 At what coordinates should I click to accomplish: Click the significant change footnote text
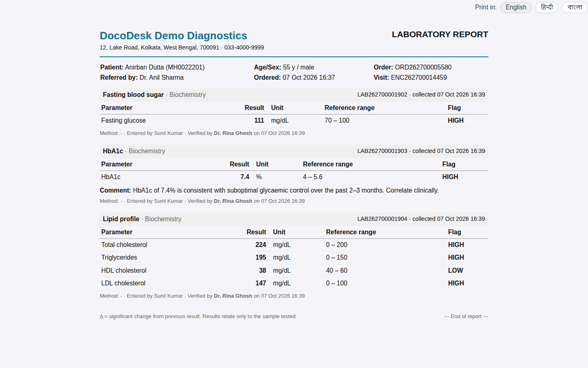click(198, 316)
